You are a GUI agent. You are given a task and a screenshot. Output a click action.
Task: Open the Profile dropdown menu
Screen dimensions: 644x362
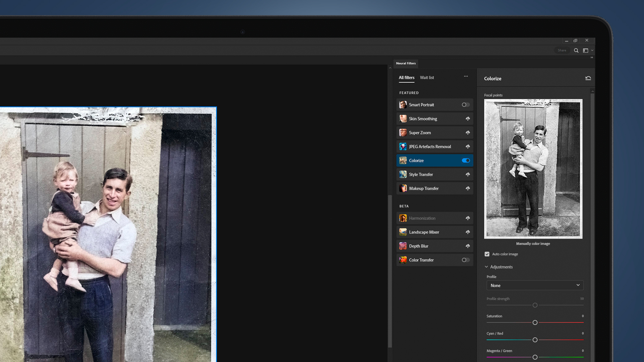pyautogui.click(x=534, y=285)
